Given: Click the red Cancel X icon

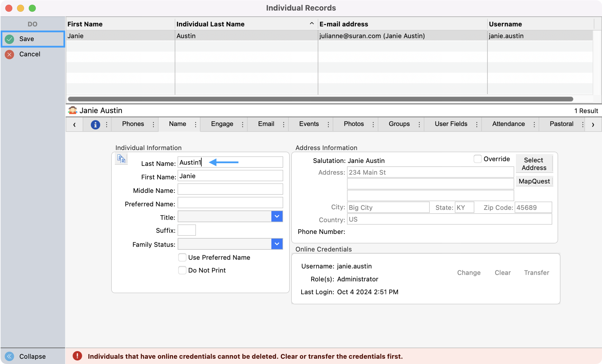Looking at the screenshot, I should pyautogui.click(x=9, y=54).
